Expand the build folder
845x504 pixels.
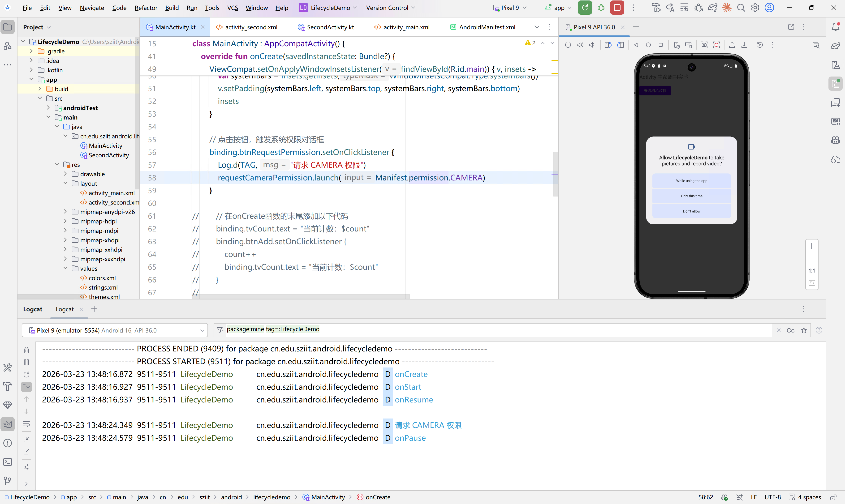[x=40, y=89]
